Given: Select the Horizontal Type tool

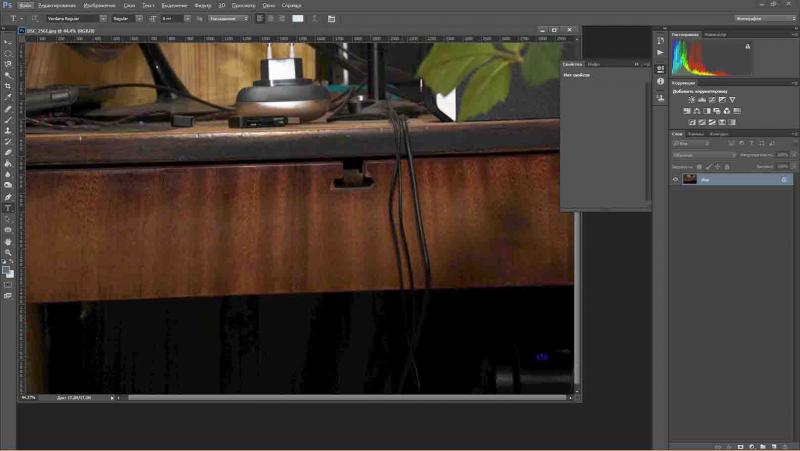Looking at the screenshot, I should point(8,208).
